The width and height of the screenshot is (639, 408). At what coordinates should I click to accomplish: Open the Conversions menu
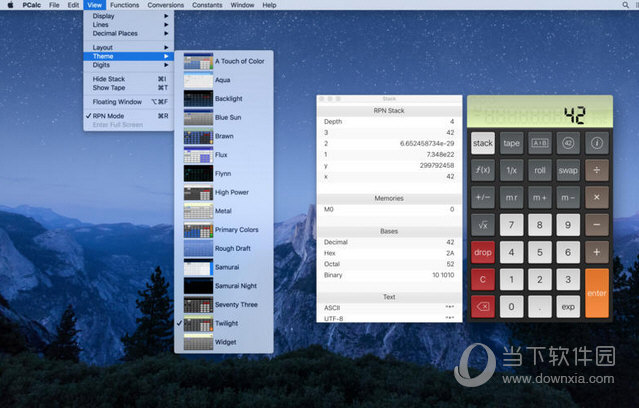(165, 5)
